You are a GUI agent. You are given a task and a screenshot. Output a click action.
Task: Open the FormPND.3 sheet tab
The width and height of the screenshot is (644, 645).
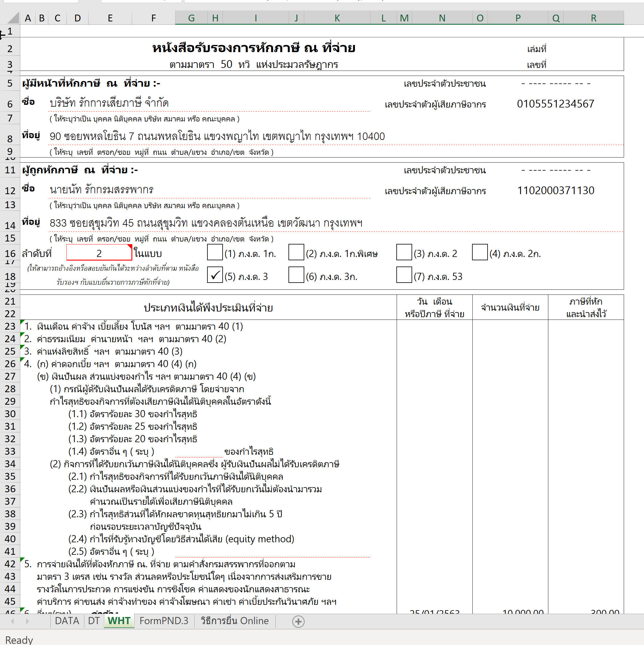coord(164,621)
